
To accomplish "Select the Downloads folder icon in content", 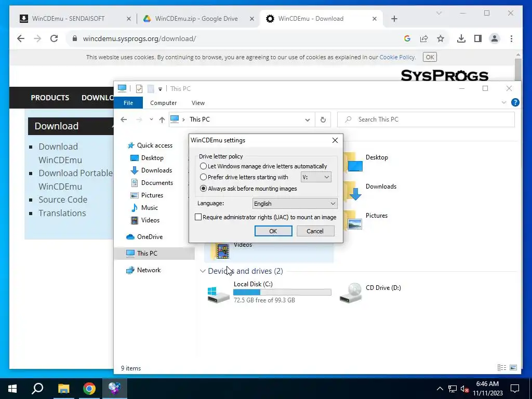I will 353,191.
